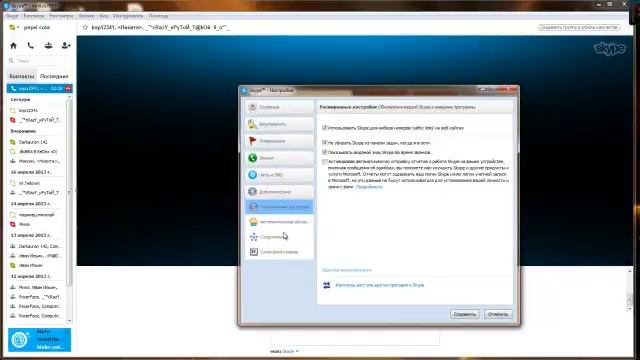The width and height of the screenshot is (640, 360).
Task: Click the contact list scrollbar down arrow
Action: click(69, 321)
